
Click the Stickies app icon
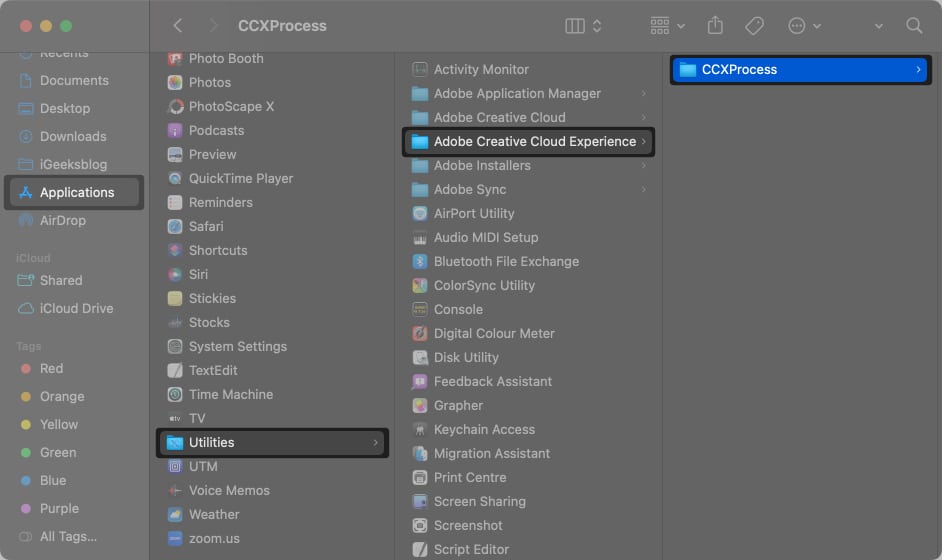(175, 299)
